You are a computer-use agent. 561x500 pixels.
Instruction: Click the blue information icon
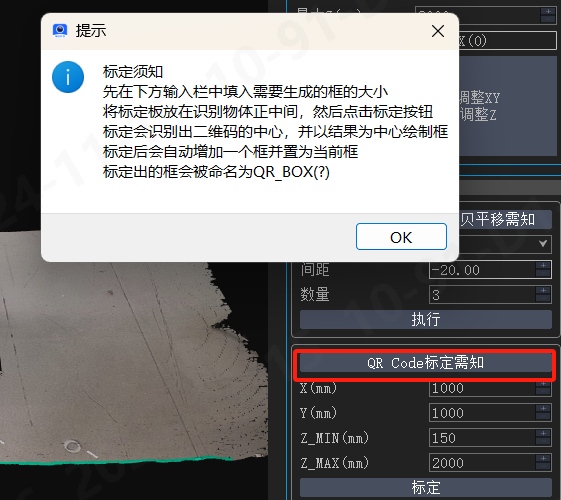[x=68, y=77]
